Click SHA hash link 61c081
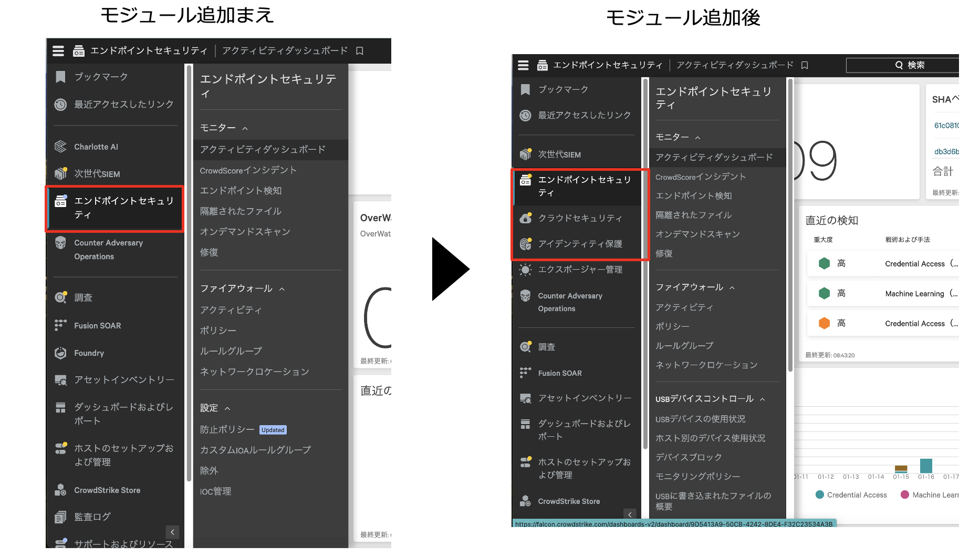980x556 pixels. (946, 126)
